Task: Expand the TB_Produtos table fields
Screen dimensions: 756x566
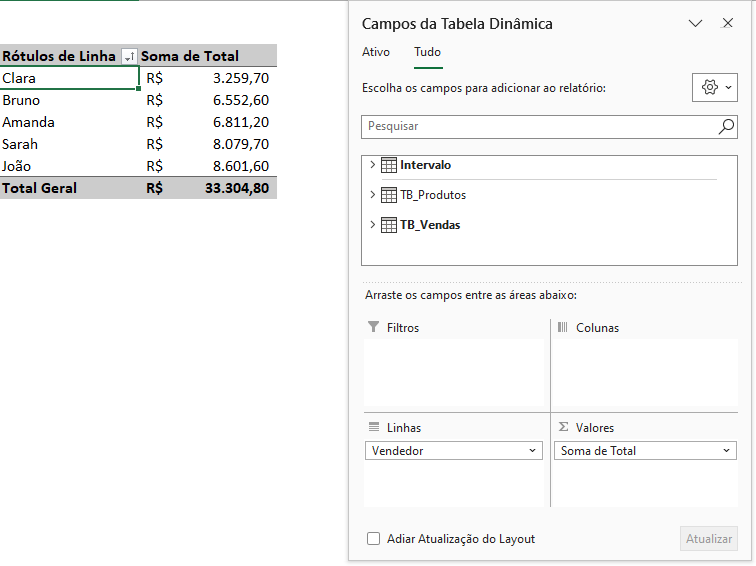Action: click(x=372, y=194)
